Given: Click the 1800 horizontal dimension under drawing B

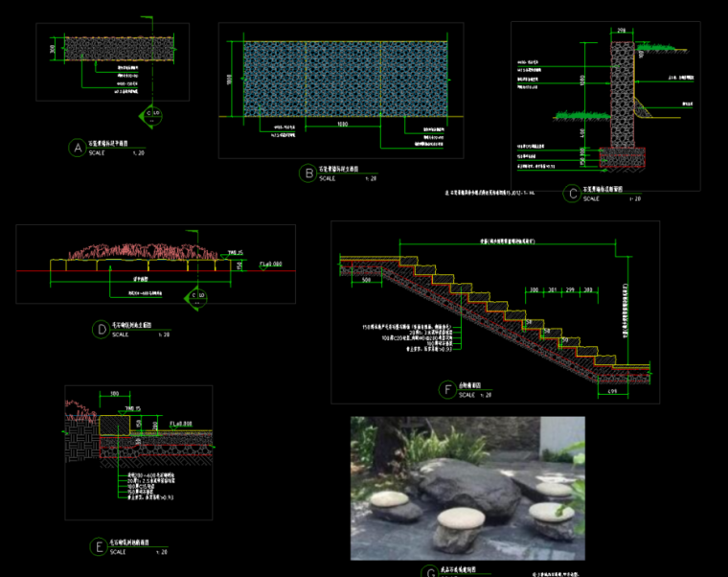Looking at the screenshot, I should (342, 126).
